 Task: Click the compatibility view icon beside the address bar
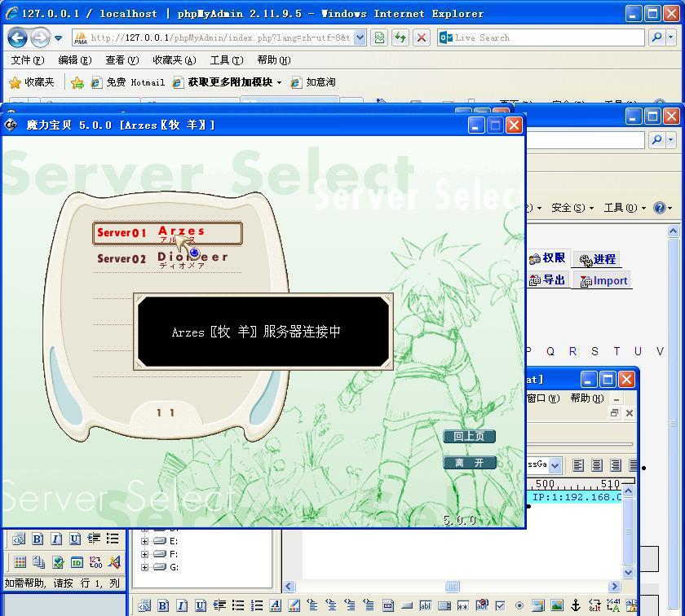(380, 38)
